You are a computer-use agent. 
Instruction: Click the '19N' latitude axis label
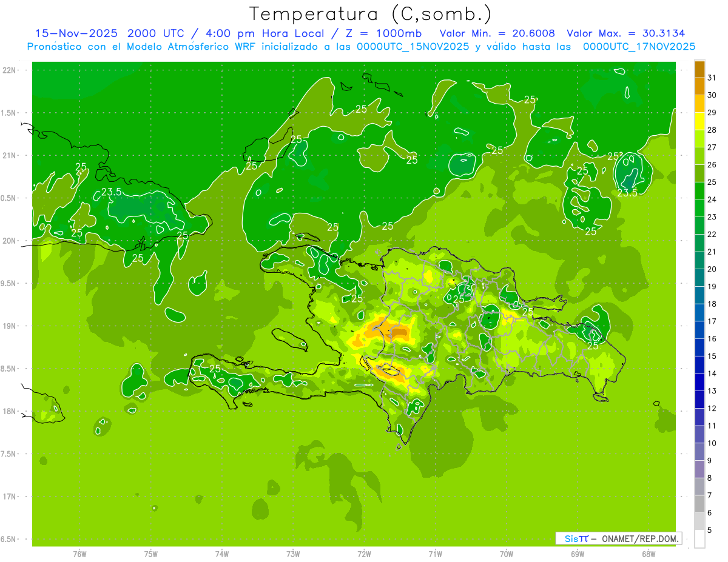pyautogui.click(x=10, y=326)
